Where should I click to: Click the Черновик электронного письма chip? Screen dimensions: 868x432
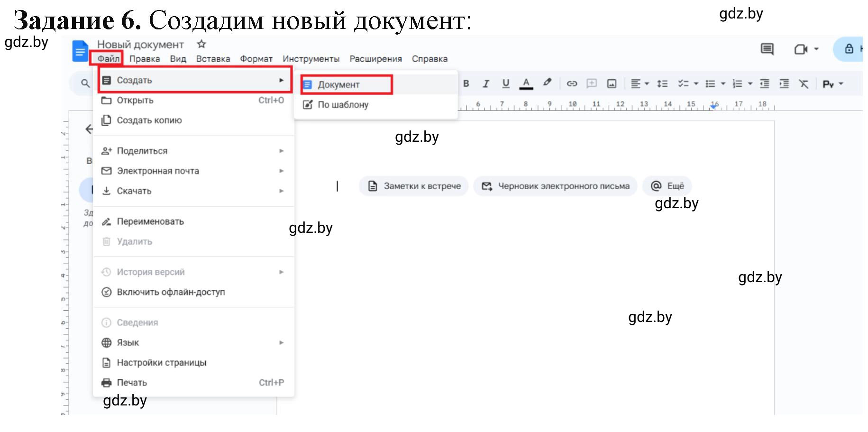556,186
